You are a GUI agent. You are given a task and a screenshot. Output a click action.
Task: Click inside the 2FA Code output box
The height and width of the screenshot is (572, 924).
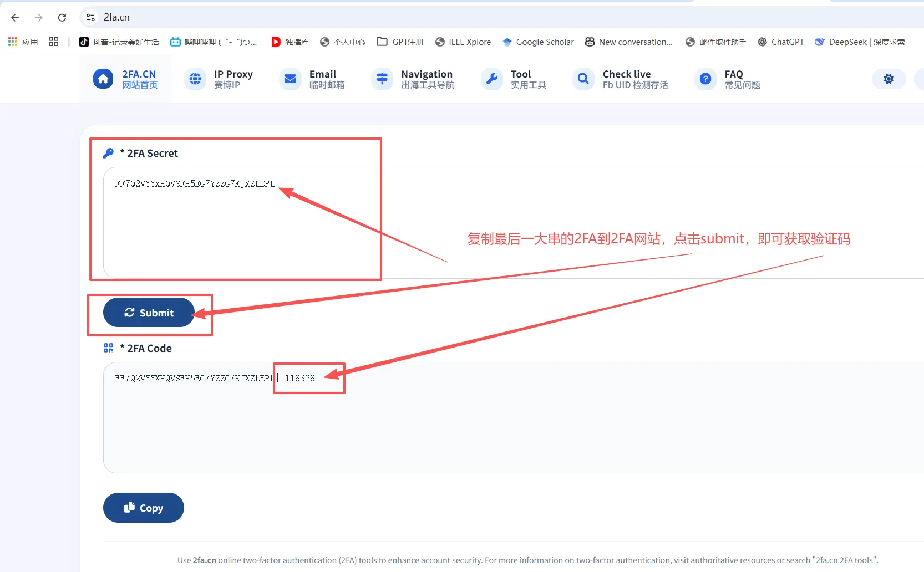pyautogui.click(x=513, y=417)
